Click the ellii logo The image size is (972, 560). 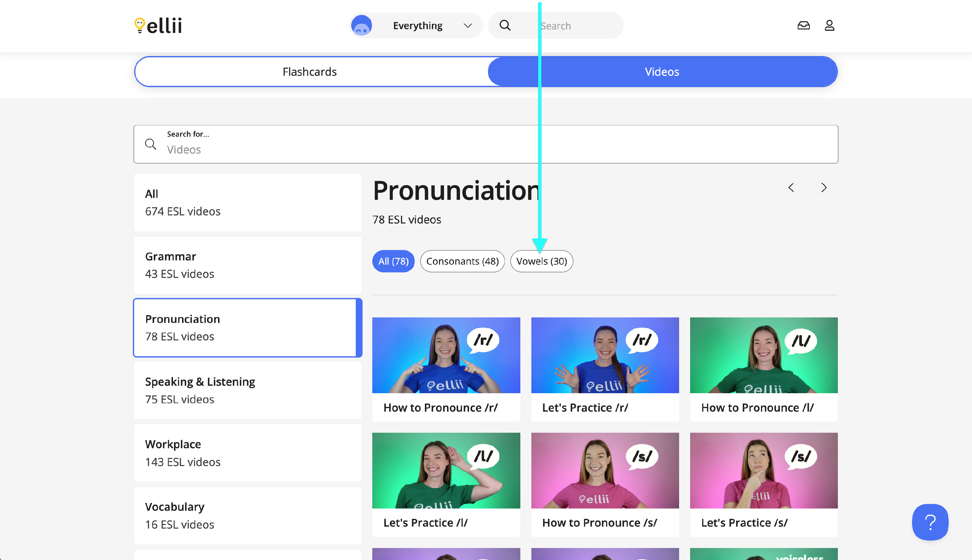click(158, 25)
